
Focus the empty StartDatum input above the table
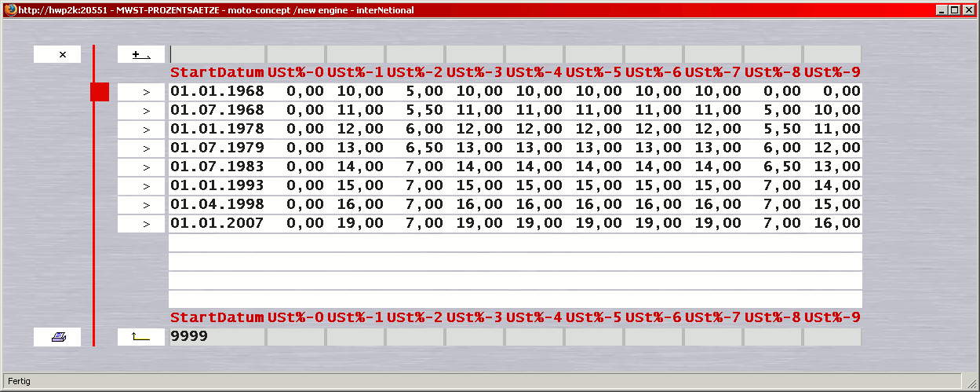(217, 54)
